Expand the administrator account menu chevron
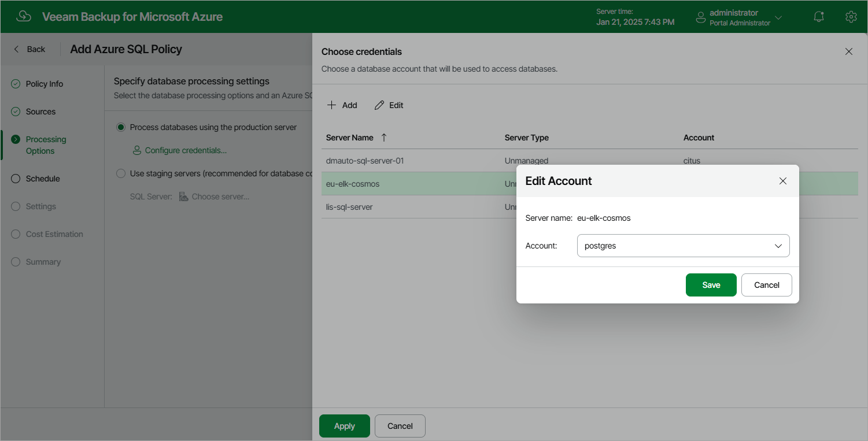The height and width of the screenshot is (441, 868). click(x=778, y=18)
